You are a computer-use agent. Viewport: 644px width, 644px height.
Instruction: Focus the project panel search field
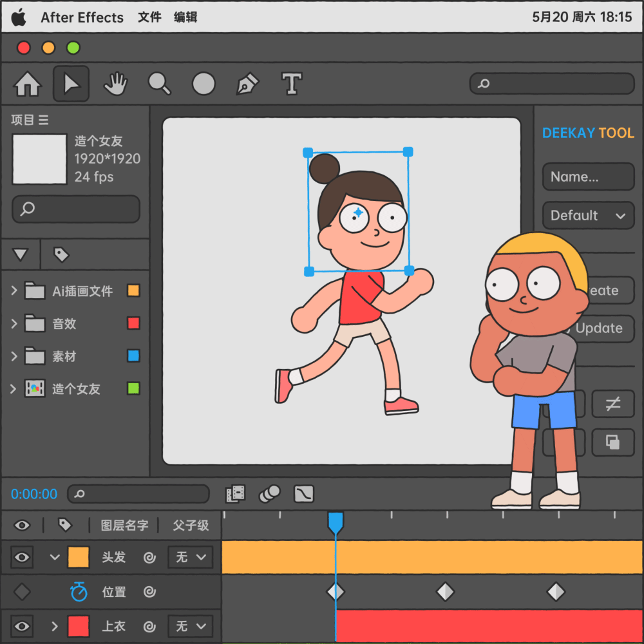(x=76, y=209)
